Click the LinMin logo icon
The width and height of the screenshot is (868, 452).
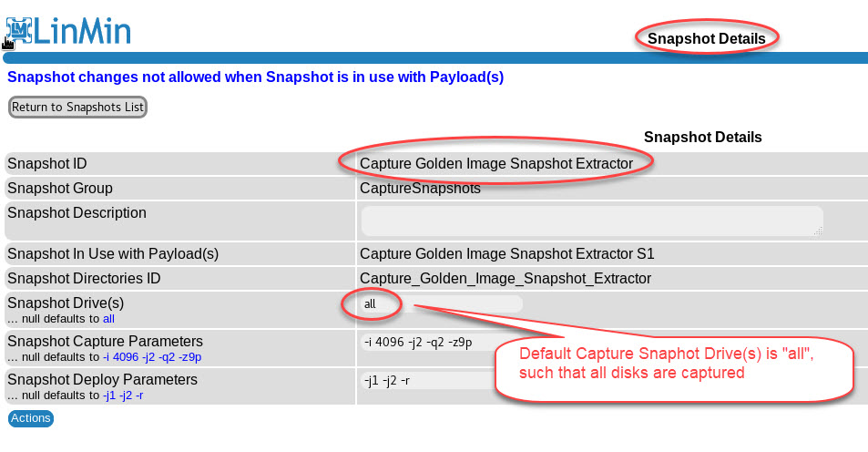click(19, 30)
